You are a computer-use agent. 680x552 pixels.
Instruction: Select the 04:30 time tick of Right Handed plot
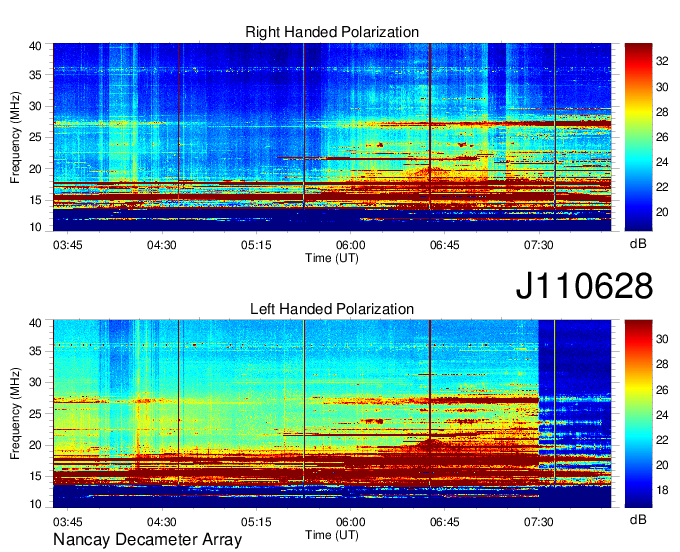tap(162, 245)
